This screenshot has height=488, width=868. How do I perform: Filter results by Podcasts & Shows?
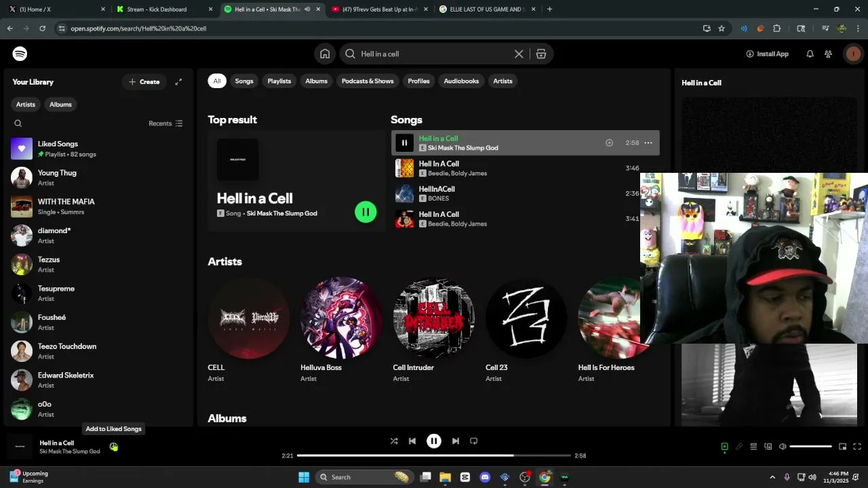pyautogui.click(x=368, y=81)
